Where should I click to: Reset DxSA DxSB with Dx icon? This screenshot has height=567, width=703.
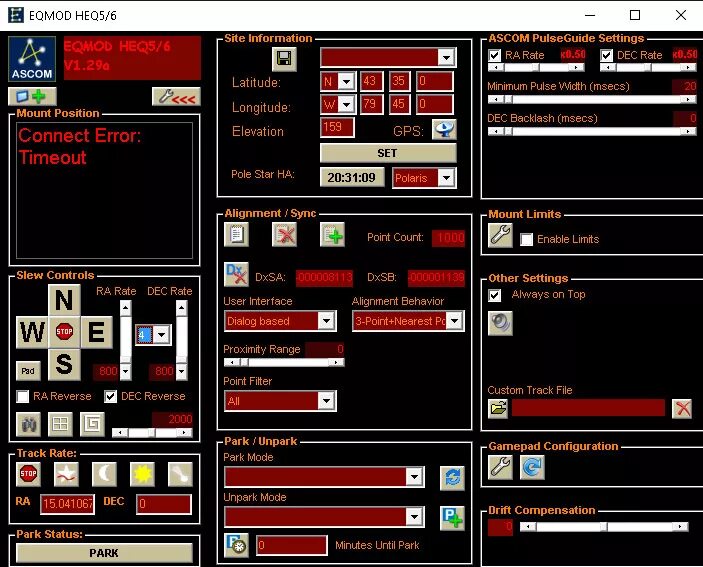(x=236, y=274)
